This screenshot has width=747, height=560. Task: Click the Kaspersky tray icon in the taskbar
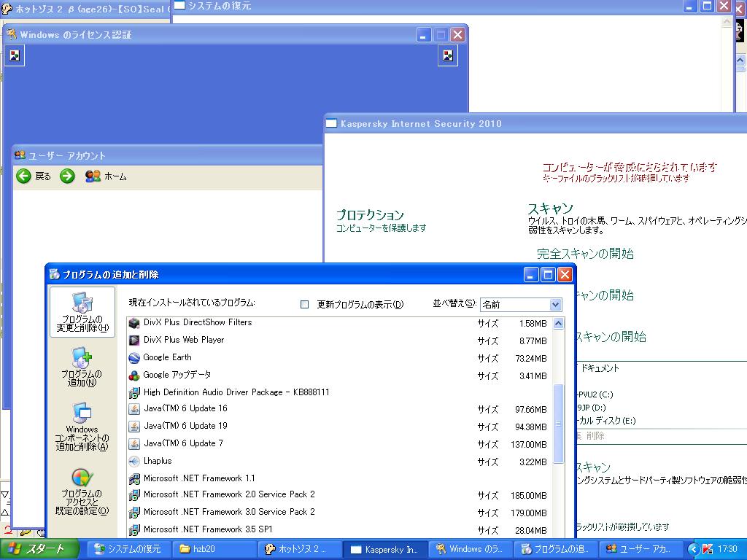[707, 550]
